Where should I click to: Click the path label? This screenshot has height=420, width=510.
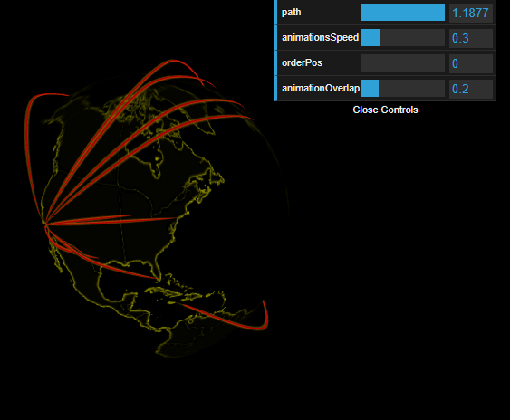(291, 13)
